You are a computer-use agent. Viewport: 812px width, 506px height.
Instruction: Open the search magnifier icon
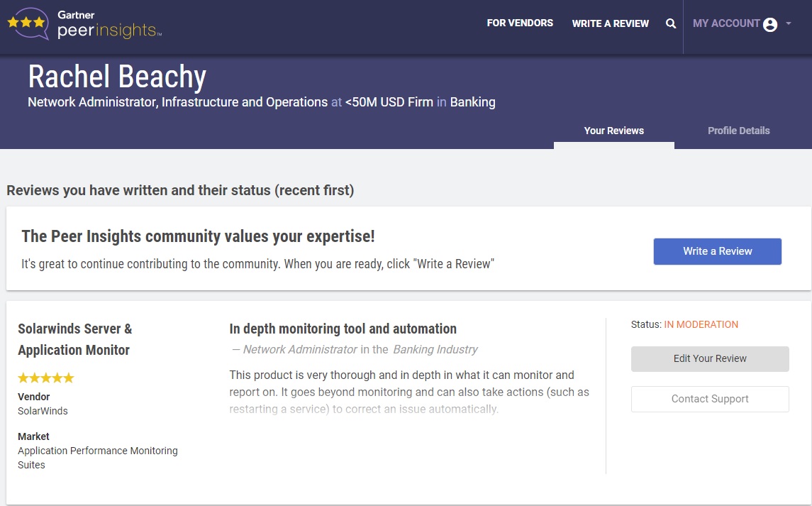tap(671, 23)
